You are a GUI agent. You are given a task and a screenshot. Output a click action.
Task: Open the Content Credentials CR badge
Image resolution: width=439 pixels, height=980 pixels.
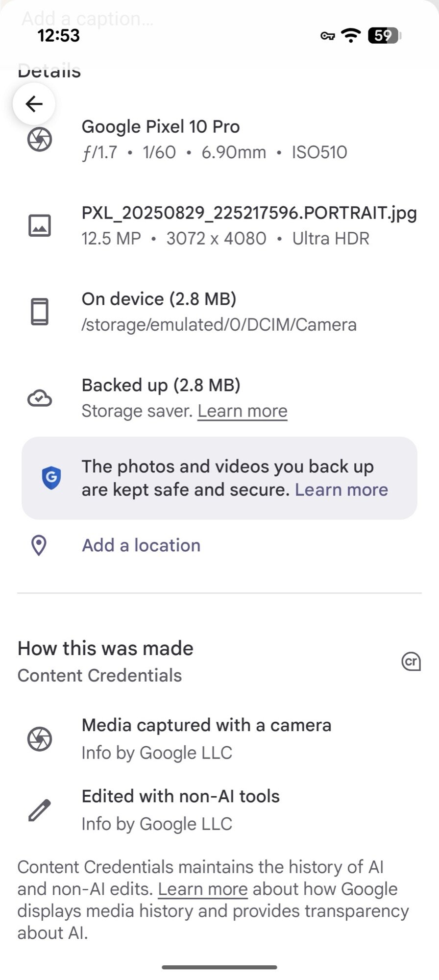click(x=411, y=661)
